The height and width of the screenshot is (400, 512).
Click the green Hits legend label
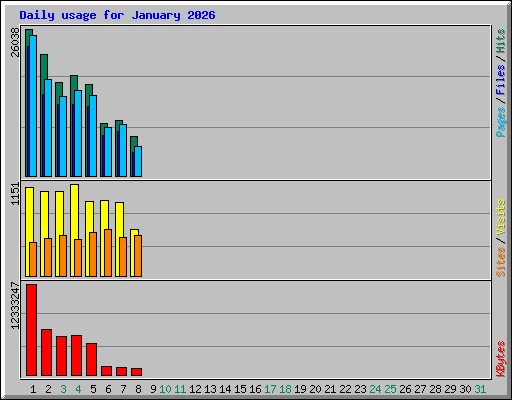click(x=501, y=41)
